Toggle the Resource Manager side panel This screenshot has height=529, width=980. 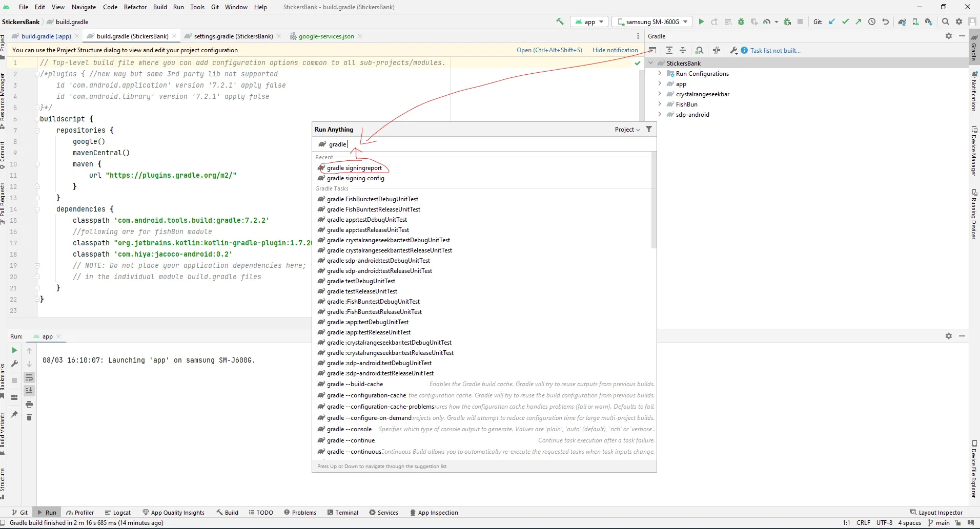point(3,101)
